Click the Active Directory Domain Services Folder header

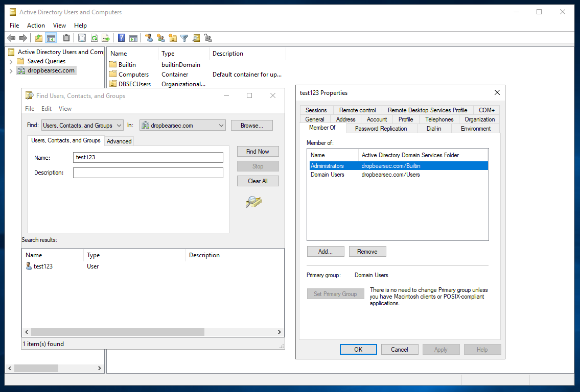click(x=423, y=155)
